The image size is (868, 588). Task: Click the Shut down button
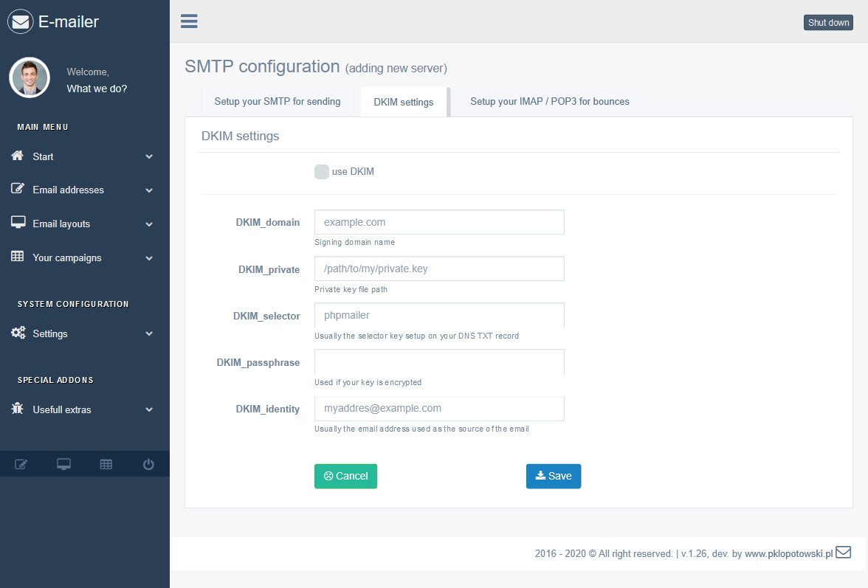828,23
